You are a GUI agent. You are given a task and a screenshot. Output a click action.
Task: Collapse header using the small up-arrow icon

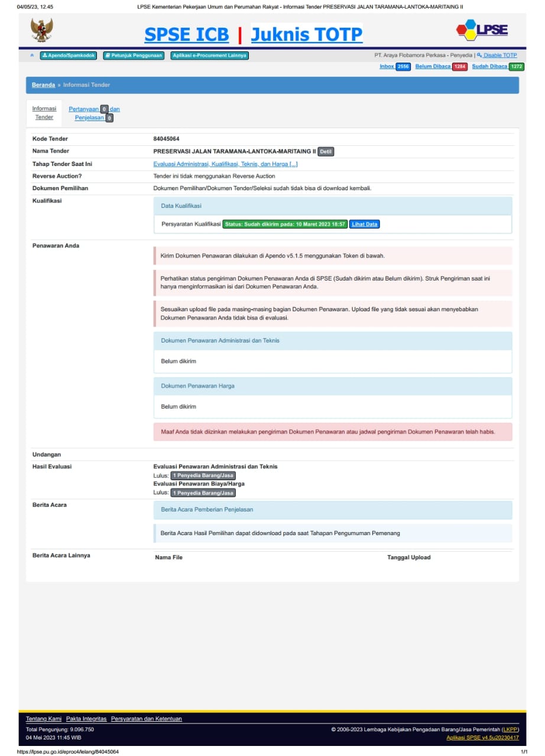click(32, 56)
